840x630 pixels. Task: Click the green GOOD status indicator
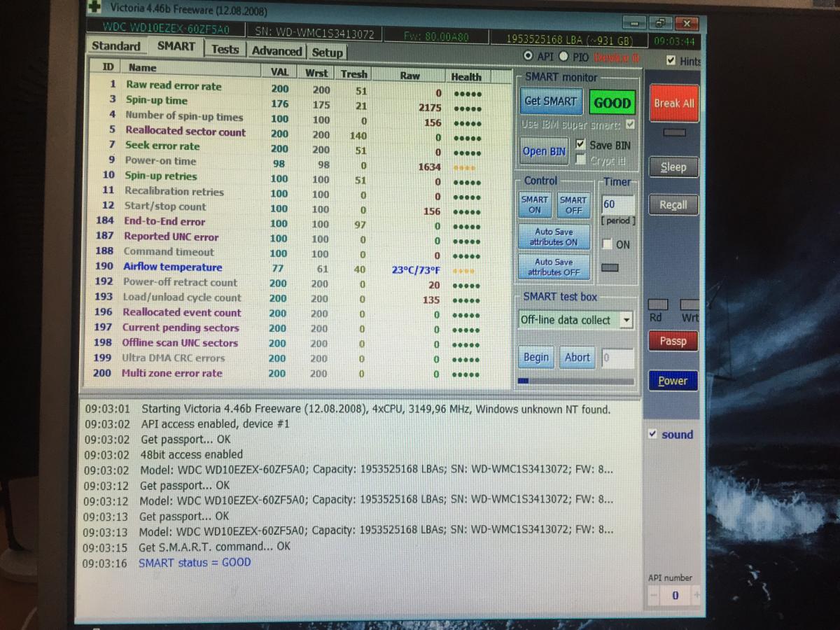(612, 103)
